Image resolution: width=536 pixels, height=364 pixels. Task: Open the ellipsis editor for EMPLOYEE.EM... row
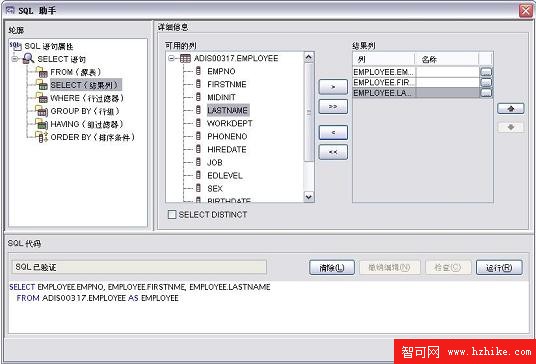(486, 72)
